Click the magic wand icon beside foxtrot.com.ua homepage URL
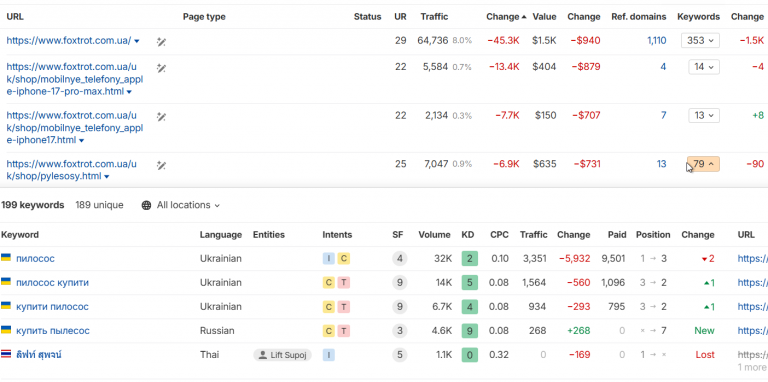The height and width of the screenshot is (382, 768). (161, 42)
